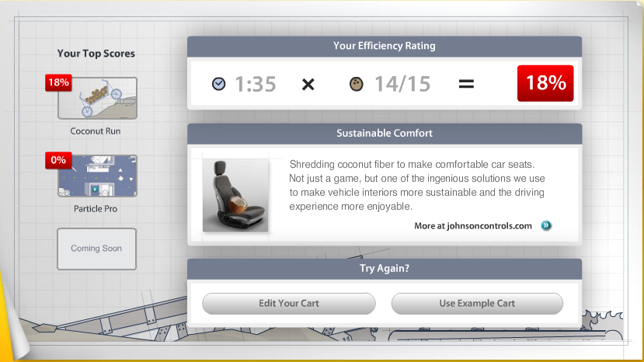Click the Your Efficiency Rating header bar
This screenshot has width=644, height=362.
click(x=384, y=46)
